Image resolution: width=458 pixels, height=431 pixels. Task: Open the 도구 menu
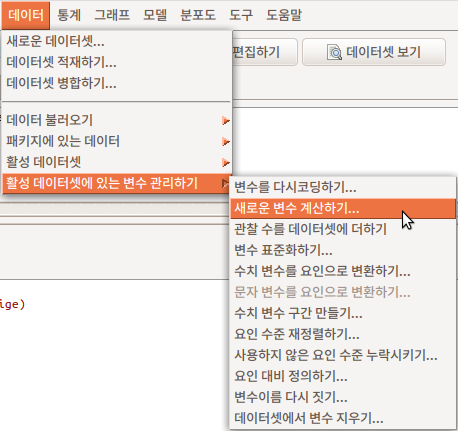[241, 15]
